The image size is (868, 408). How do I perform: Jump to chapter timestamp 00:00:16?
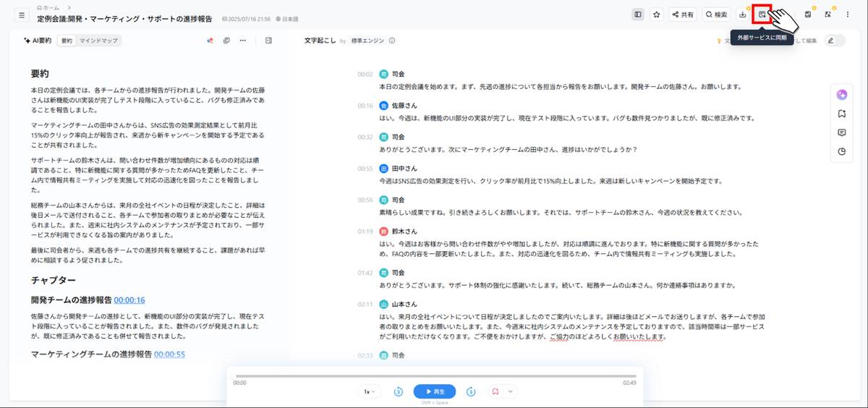pos(129,300)
